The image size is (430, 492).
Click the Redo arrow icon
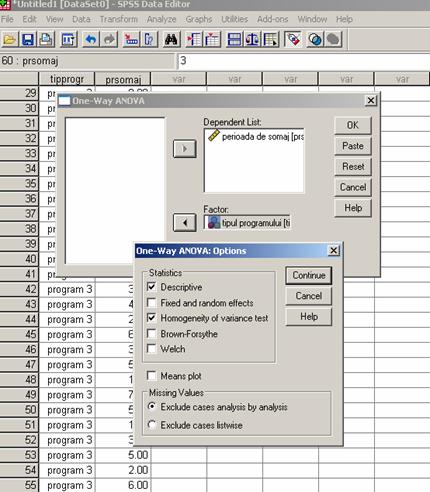click(109, 40)
